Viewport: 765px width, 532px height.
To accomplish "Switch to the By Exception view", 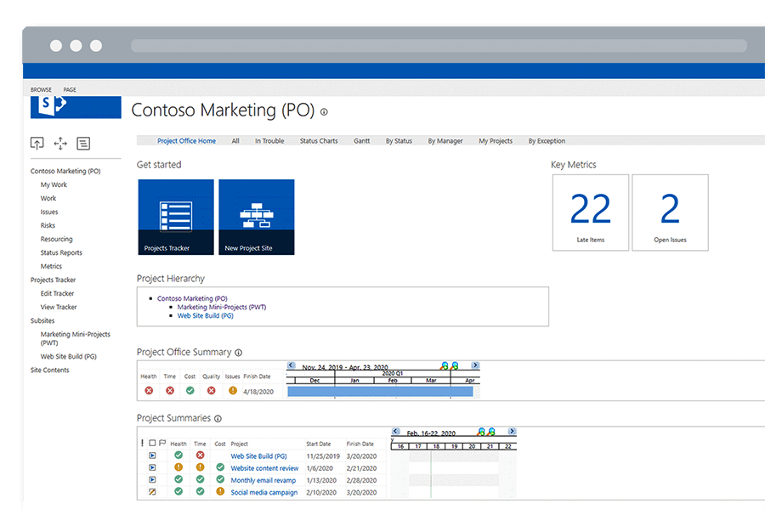I will click(x=547, y=141).
